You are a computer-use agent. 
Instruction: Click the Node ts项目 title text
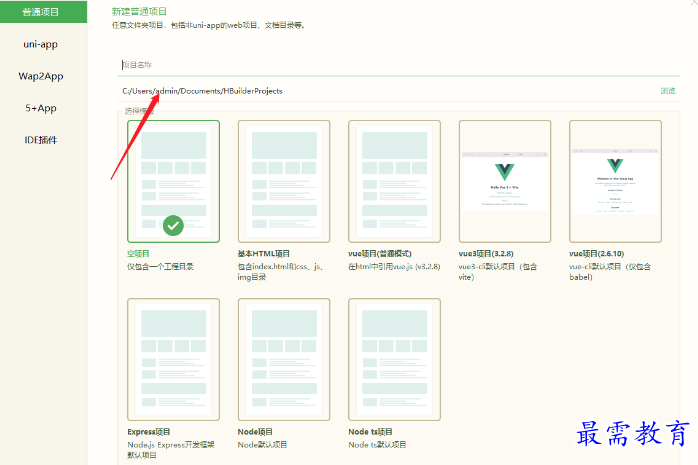(370, 432)
